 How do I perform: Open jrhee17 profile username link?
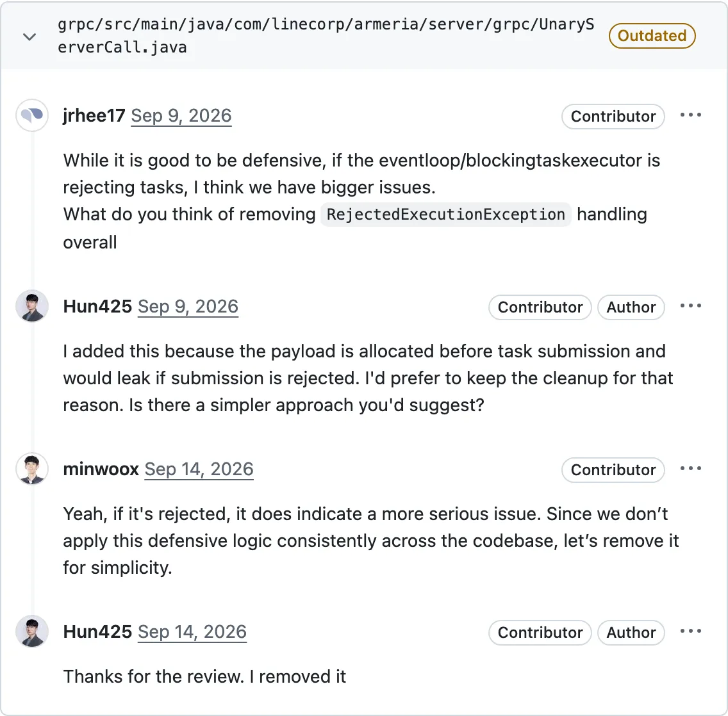point(94,116)
